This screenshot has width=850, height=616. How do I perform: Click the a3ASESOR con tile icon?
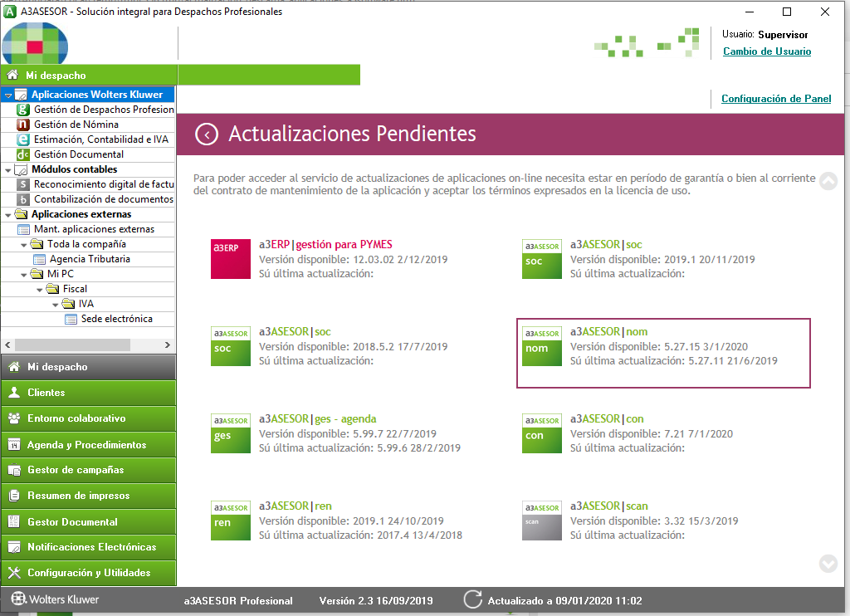coord(541,433)
